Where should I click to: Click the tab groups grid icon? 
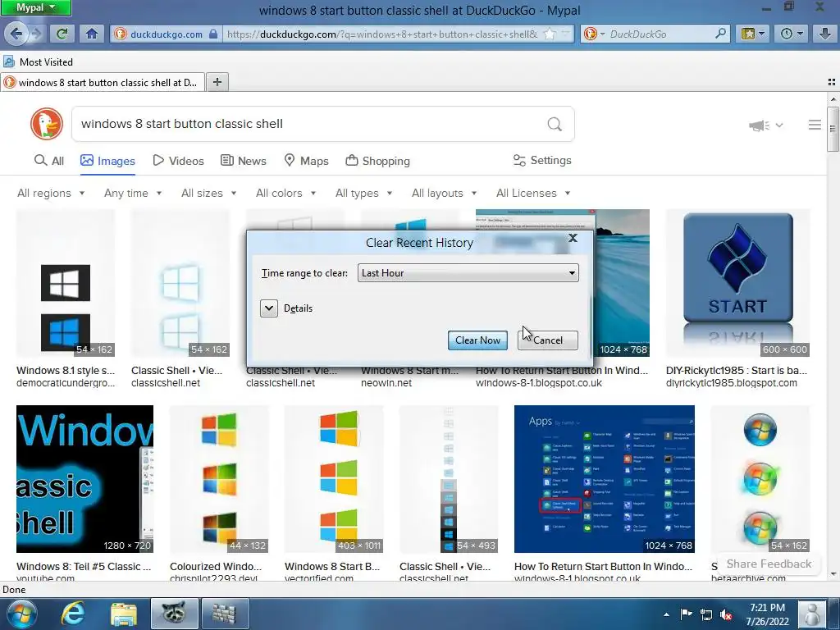pos(832,82)
